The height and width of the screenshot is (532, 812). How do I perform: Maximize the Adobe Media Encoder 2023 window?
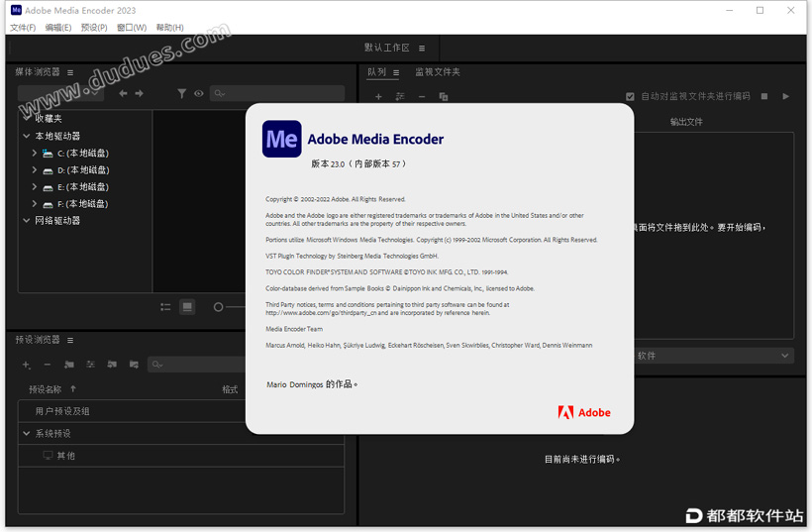[760, 10]
